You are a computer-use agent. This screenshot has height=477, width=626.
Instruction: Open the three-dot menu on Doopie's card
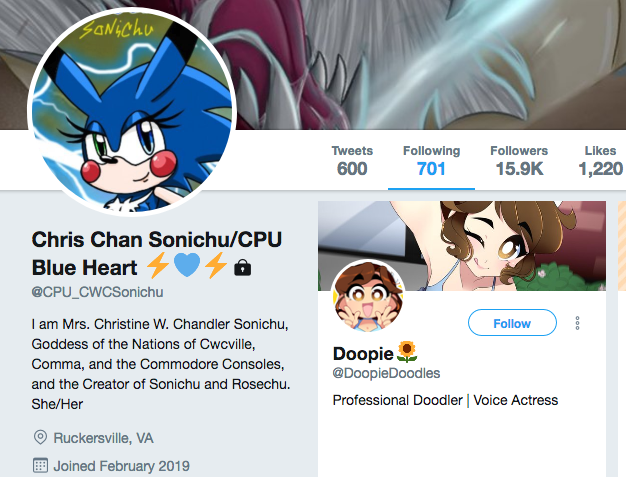[x=577, y=323]
